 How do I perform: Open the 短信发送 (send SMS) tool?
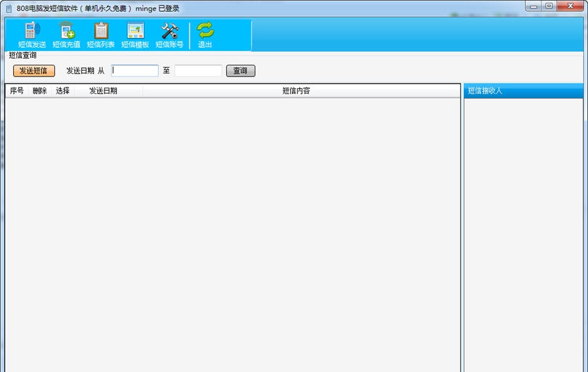point(32,35)
